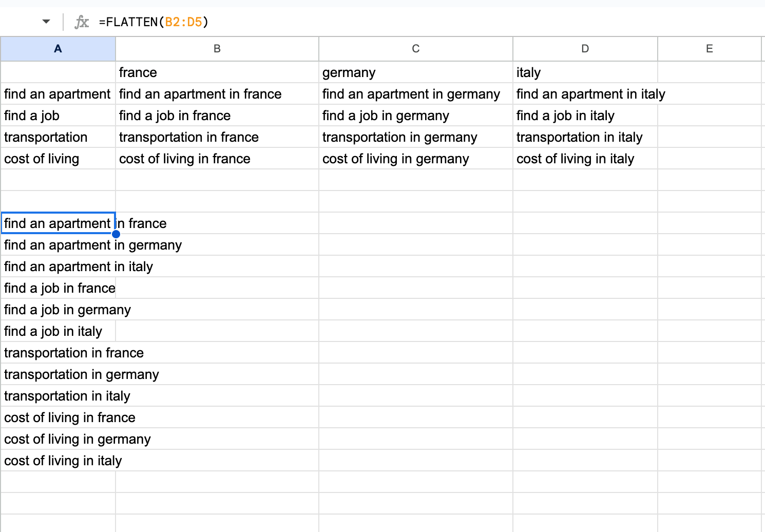Select column A header
This screenshot has width=765, height=532.
[58, 49]
